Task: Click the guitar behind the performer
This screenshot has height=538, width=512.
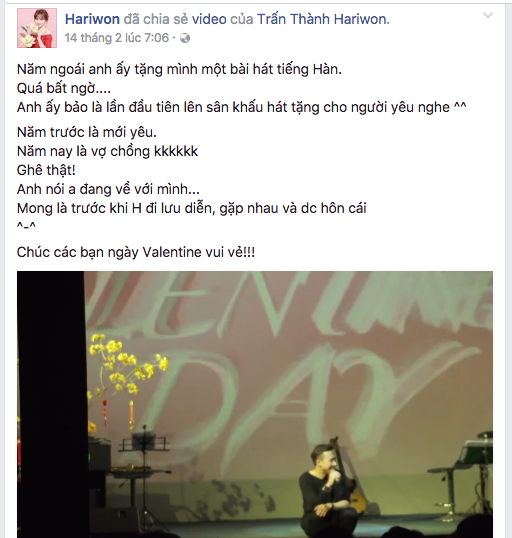Action: coord(347,477)
